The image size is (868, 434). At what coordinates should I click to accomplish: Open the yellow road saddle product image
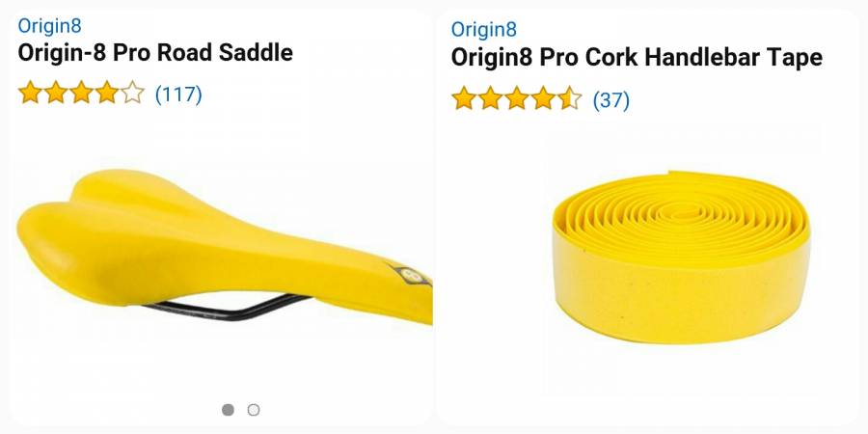(x=224, y=246)
